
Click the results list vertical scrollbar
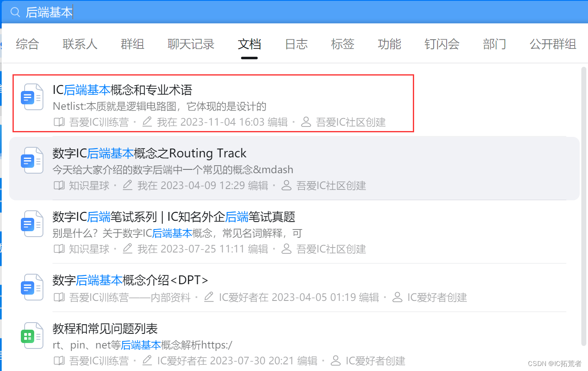pos(584,206)
